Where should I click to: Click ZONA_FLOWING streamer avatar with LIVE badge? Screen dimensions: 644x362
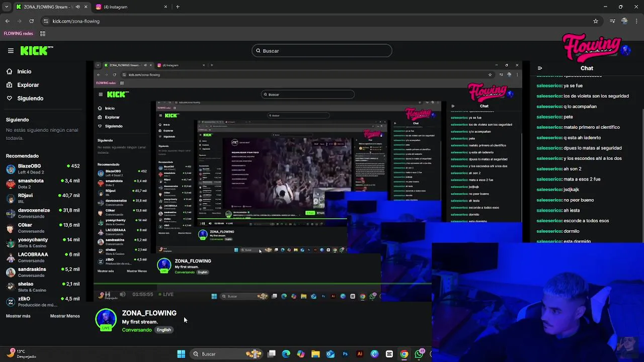[x=106, y=320]
